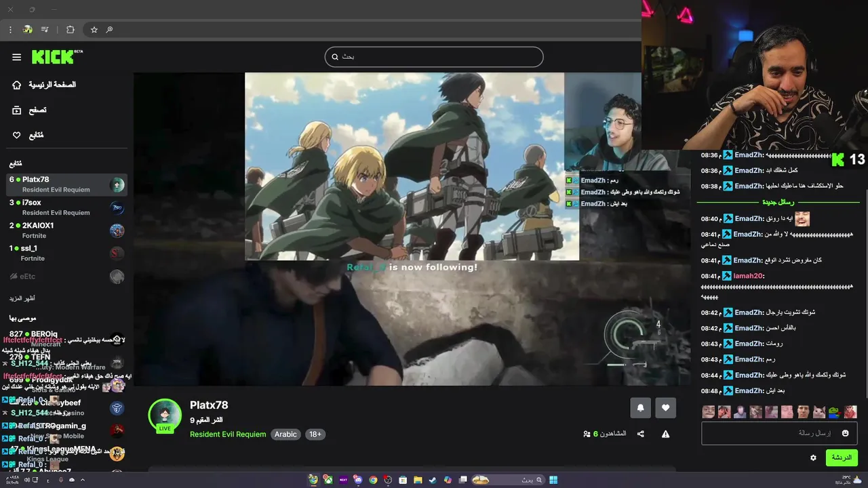
Task: Open Steam from the taskbar
Action: click(x=433, y=480)
